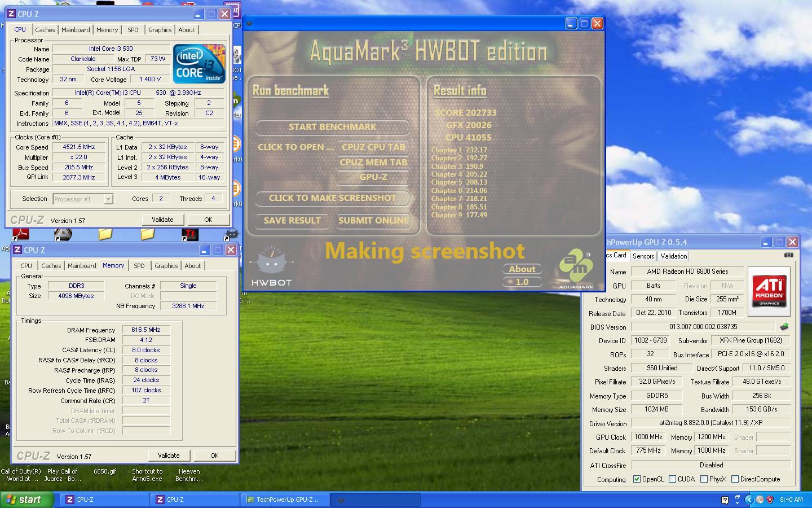Switch to Sensors tab in GPU-Z
The height and width of the screenshot is (508, 812).
[643, 256]
